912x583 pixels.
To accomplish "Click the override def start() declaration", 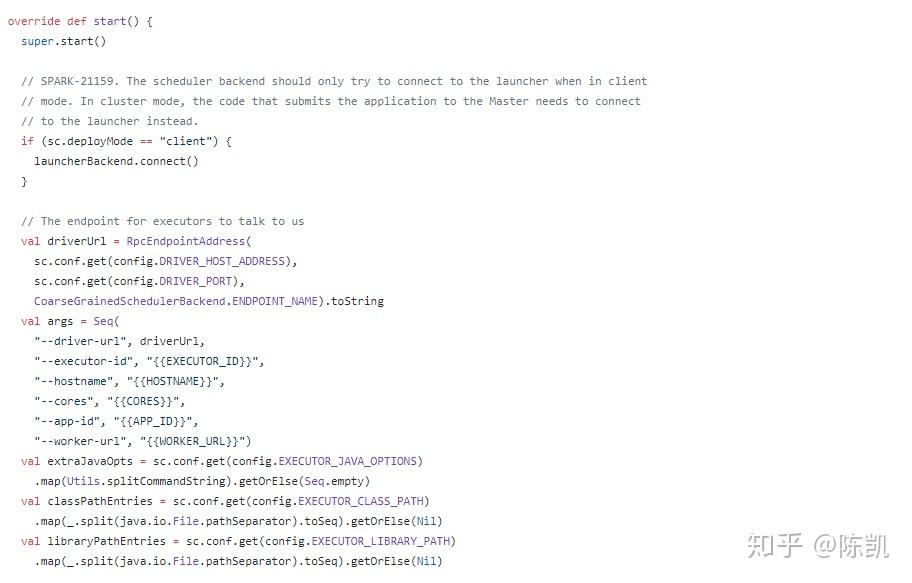I will pos(80,21).
